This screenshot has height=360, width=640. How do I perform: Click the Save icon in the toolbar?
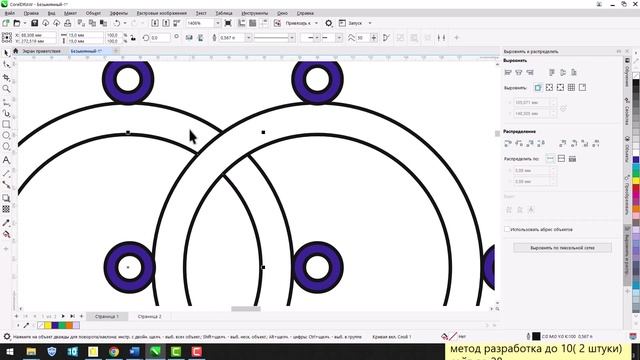point(34,23)
